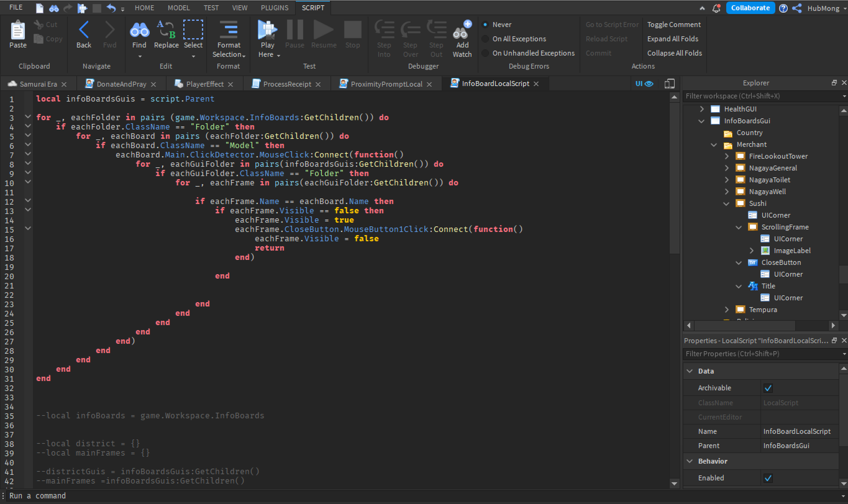
Task: Toggle the Enabled behavior checkbox
Action: (x=768, y=478)
